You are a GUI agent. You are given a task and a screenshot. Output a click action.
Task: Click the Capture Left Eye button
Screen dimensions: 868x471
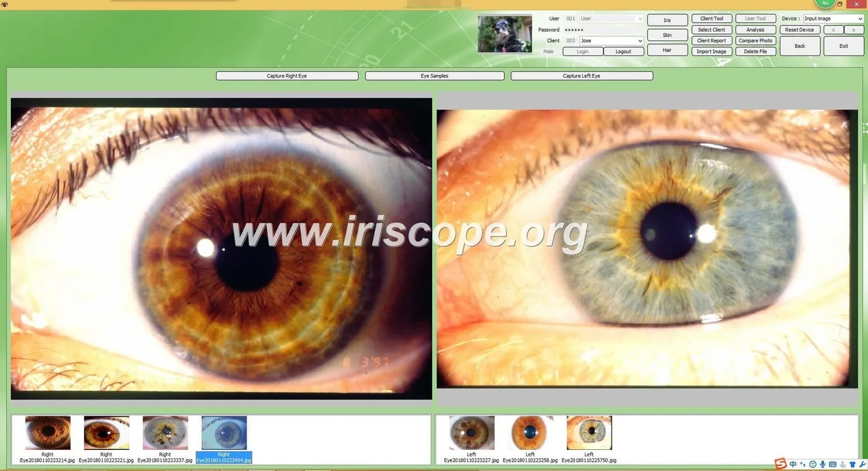(582, 76)
